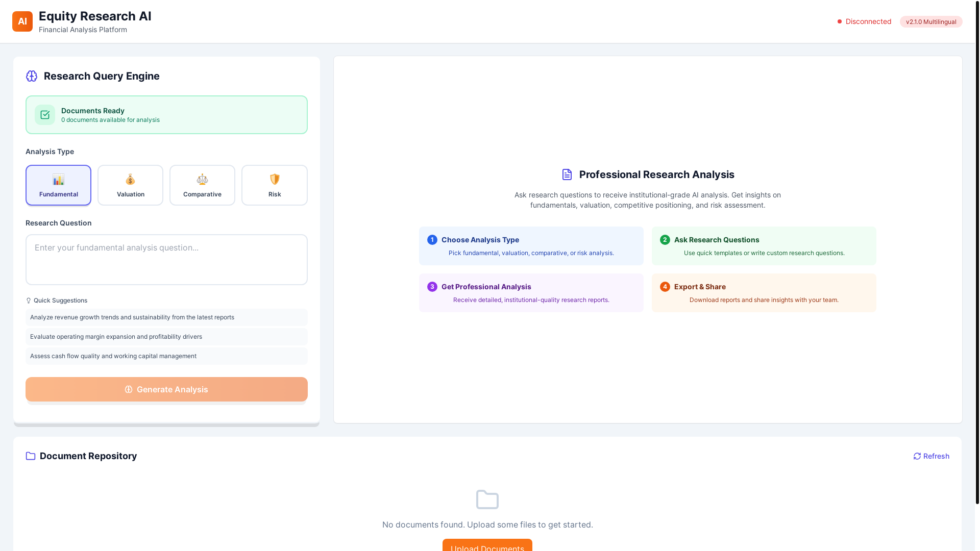Viewport: 980px width, 551px height.
Task: Click 'Pick fundamental, valuation, comparative' description text
Action: [x=531, y=253]
